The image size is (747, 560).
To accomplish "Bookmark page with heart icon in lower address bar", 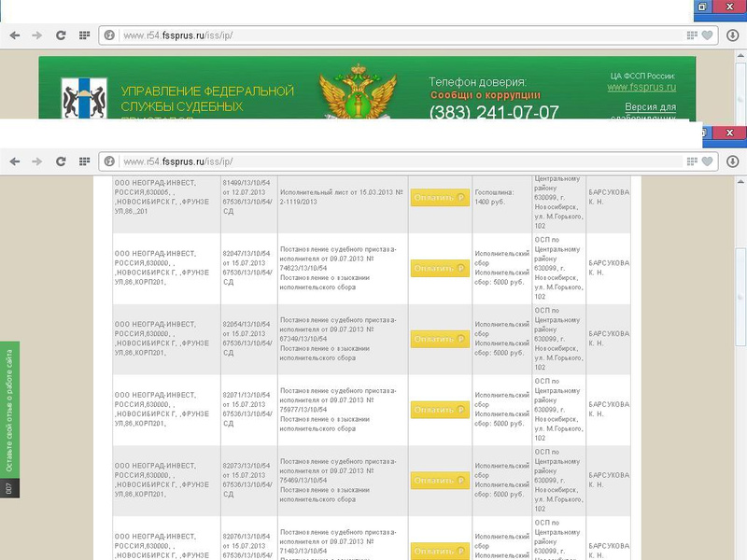I will (707, 161).
